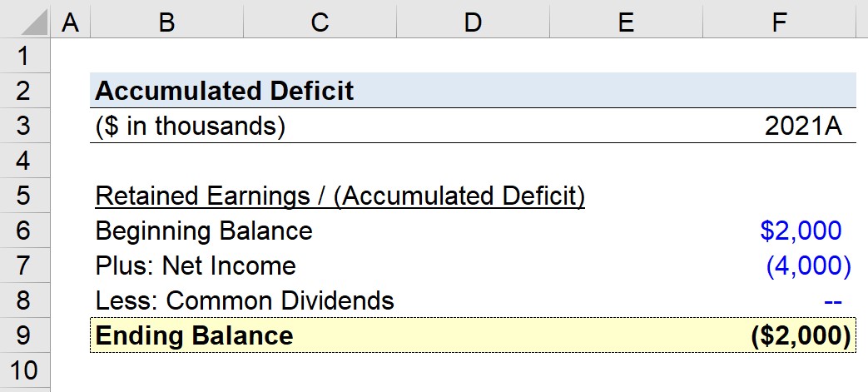Image resolution: width=868 pixels, height=392 pixels.
Task: Select column E header
Action: click(x=626, y=19)
